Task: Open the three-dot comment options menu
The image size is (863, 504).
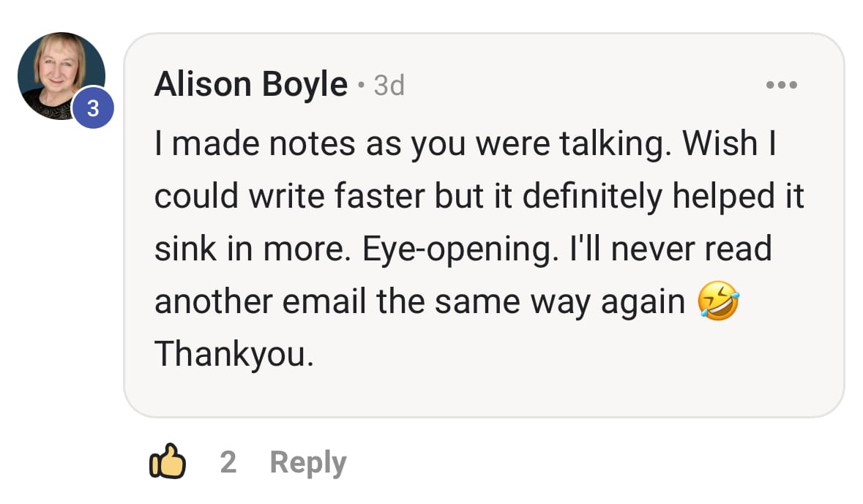Action: [x=781, y=86]
